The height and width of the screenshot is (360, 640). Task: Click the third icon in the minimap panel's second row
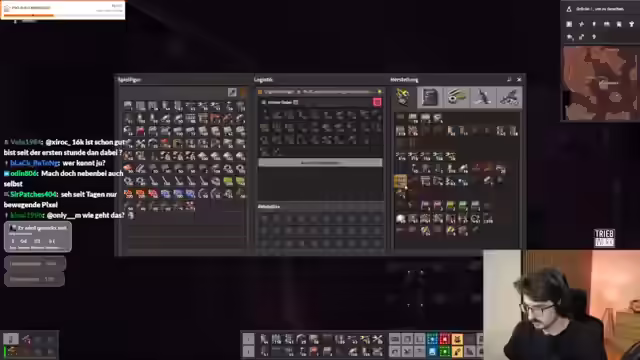tap(594, 37)
